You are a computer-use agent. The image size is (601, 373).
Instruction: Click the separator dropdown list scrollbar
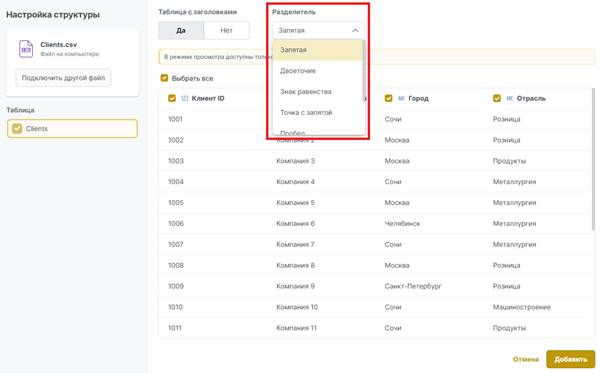[x=364, y=71]
